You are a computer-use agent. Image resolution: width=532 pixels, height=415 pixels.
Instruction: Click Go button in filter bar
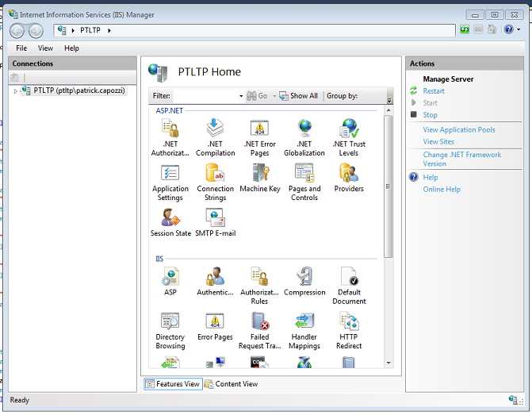click(258, 96)
